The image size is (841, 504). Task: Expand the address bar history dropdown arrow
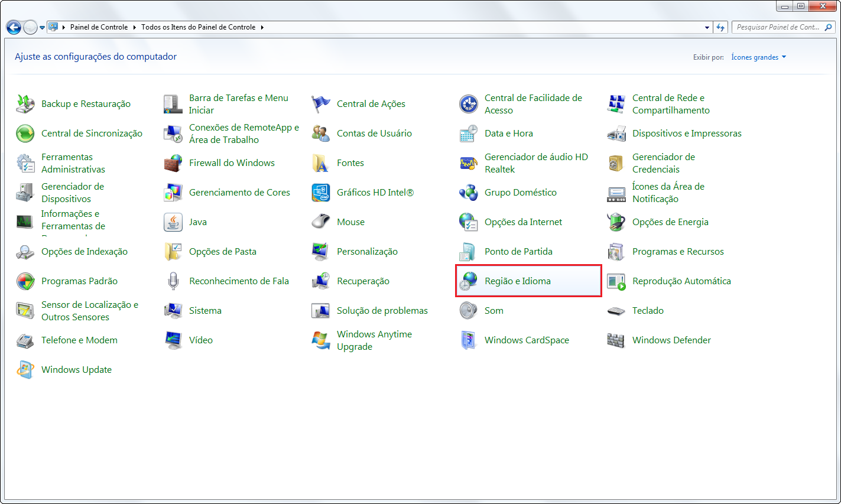pyautogui.click(x=707, y=27)
